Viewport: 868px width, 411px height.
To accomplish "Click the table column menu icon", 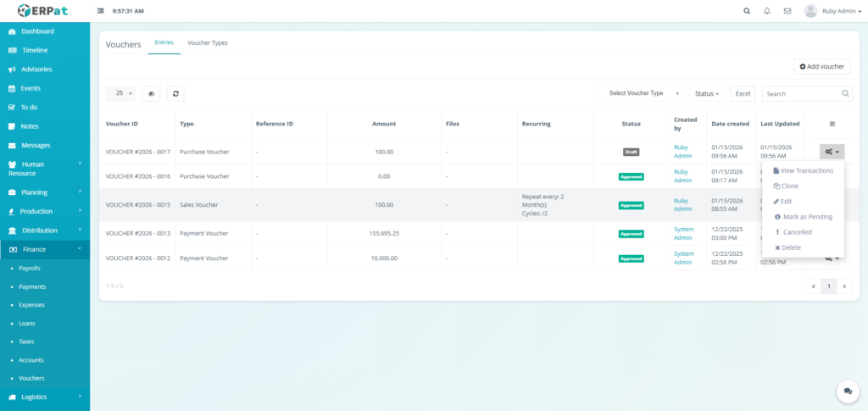I will pos(832,124).
